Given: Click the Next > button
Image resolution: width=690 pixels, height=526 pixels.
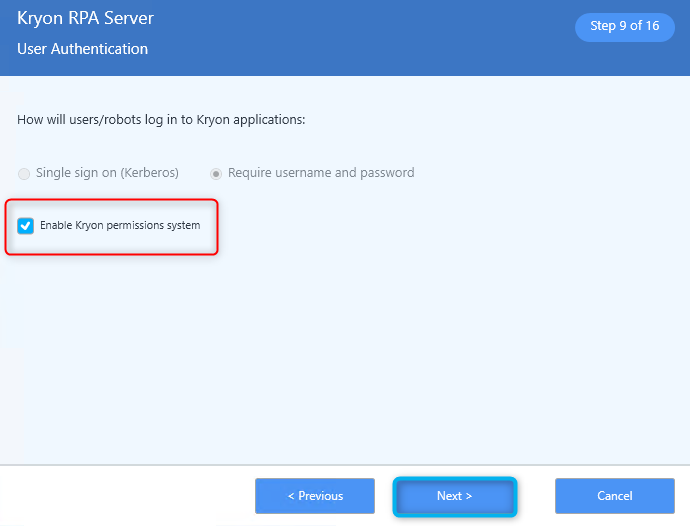Looking at the screenshot, I should pyautogui.click(x=455, y=496).
